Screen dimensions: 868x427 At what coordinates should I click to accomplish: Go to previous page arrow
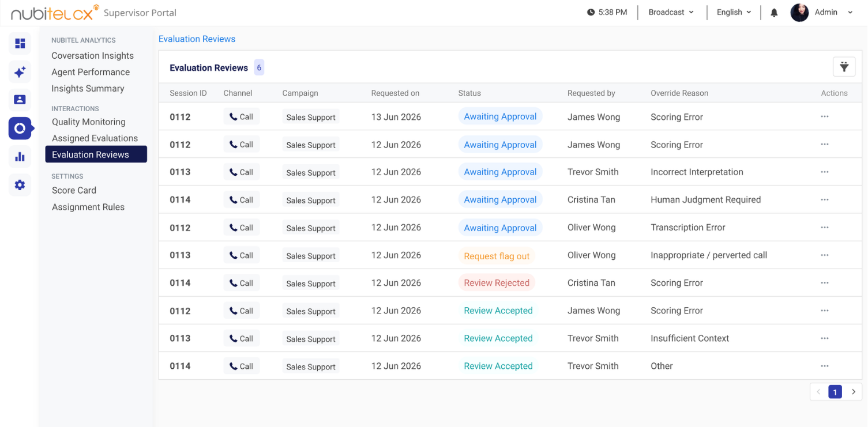pos(818,392)
